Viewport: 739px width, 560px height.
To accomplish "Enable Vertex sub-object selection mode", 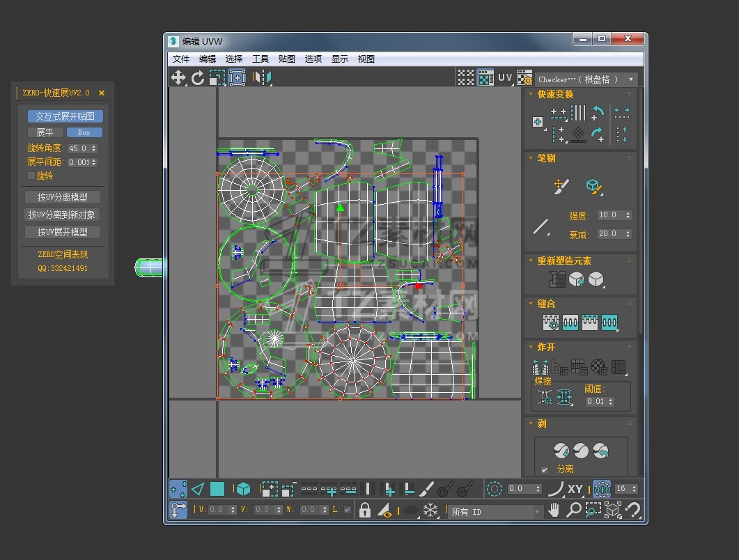I will 178,489.
